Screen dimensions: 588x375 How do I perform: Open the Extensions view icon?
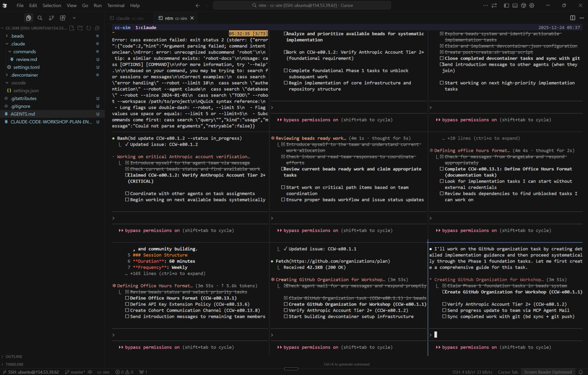pyautogui.click(x=63, y=18)
